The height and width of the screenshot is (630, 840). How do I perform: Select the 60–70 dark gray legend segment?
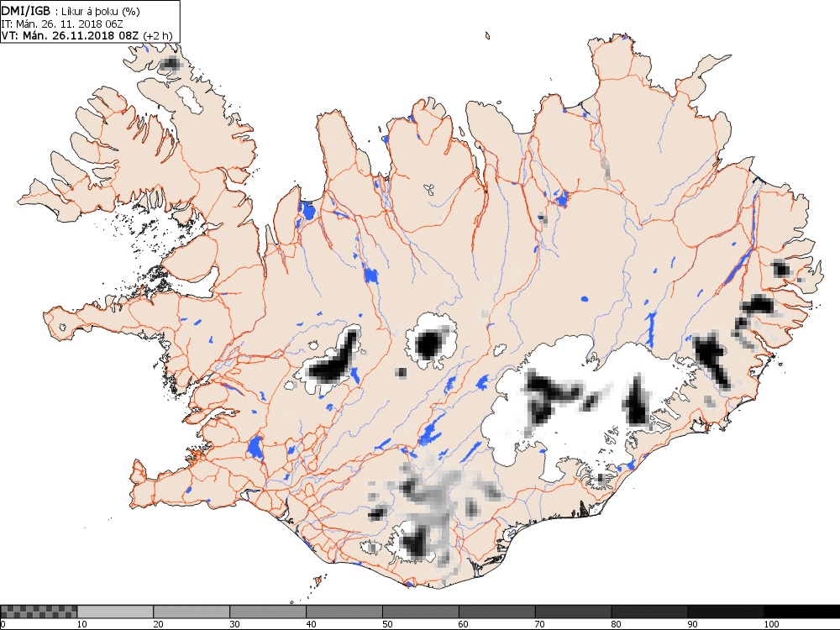pyautogui.click(x=496, y=612)
